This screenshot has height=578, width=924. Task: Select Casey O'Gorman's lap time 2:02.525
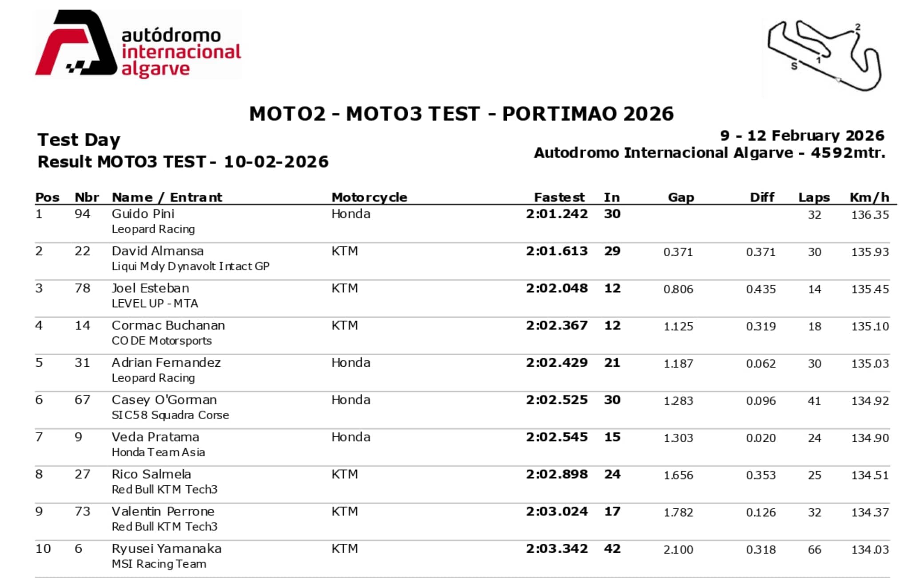[x=557, y=400]
